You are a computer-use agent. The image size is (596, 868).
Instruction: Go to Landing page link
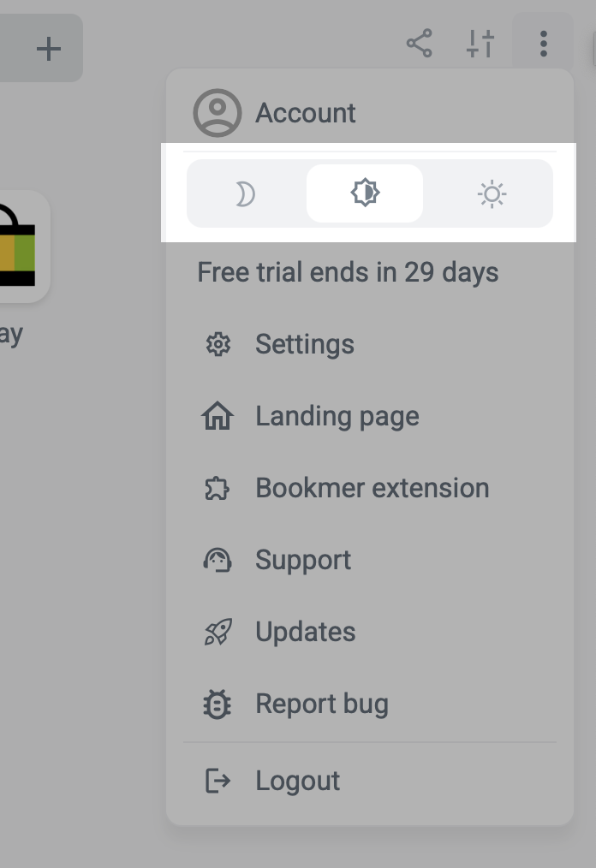click(337, 417)
